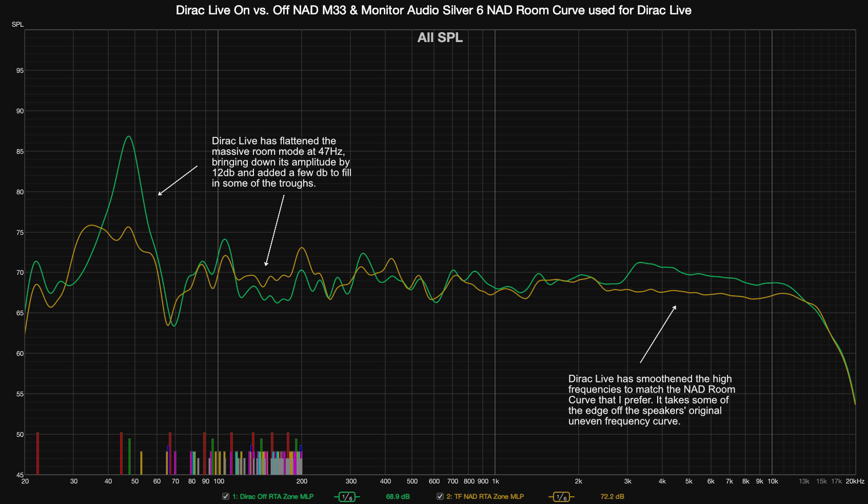Click the graph title starting 'Dirac Live On vs. Off'
The height and width of the screenshot is (504, 868).
point(433,10)
